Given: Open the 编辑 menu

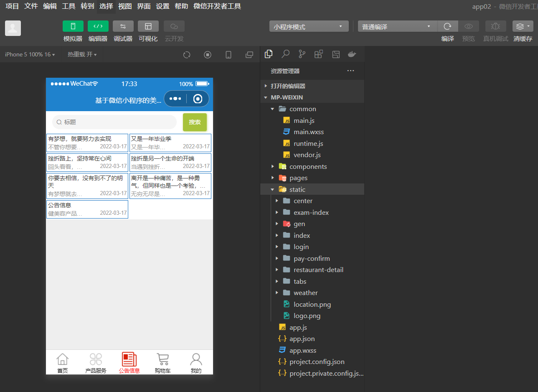Looking at the screenshot, I should (50, 6).
